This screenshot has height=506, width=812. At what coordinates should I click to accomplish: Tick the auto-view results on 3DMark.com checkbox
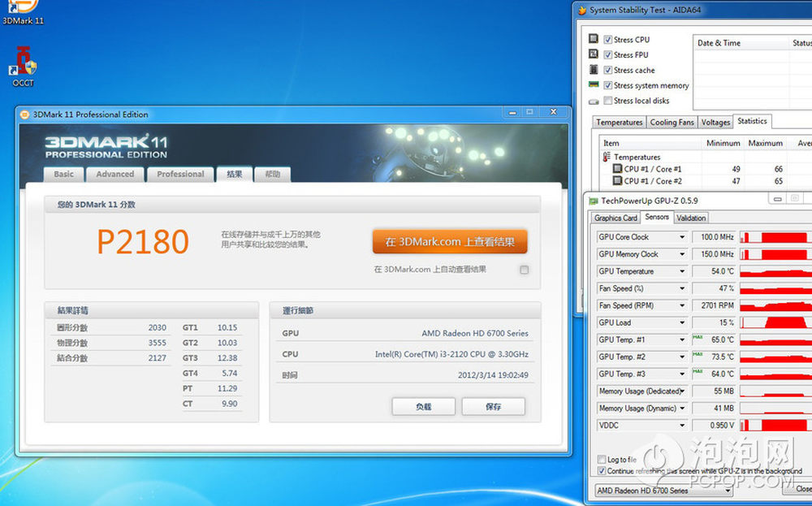click(524, 270)
